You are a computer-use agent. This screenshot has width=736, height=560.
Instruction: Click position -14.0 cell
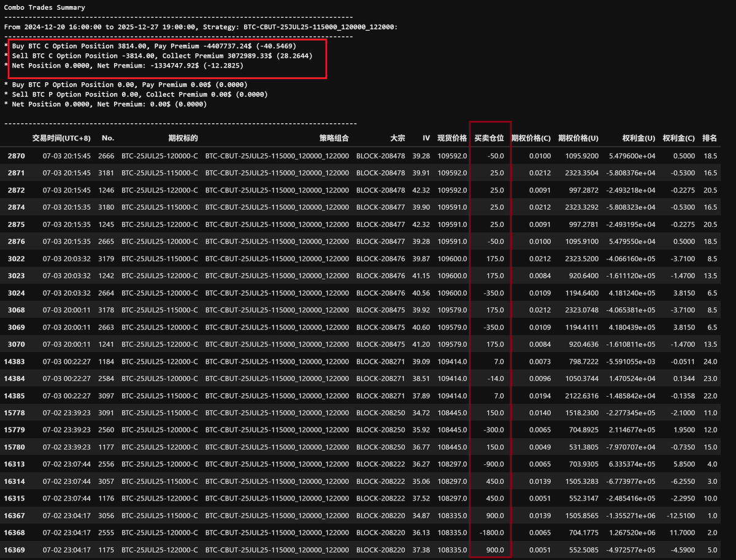[495, 379]
